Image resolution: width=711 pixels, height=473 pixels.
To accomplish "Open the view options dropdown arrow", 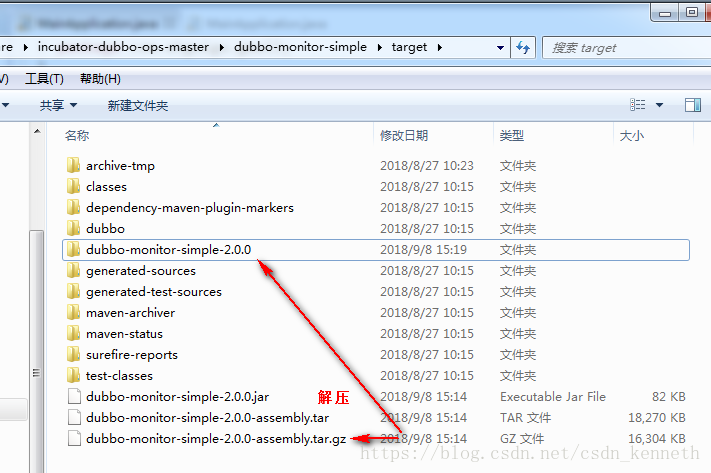I will (x=659, y=105).
